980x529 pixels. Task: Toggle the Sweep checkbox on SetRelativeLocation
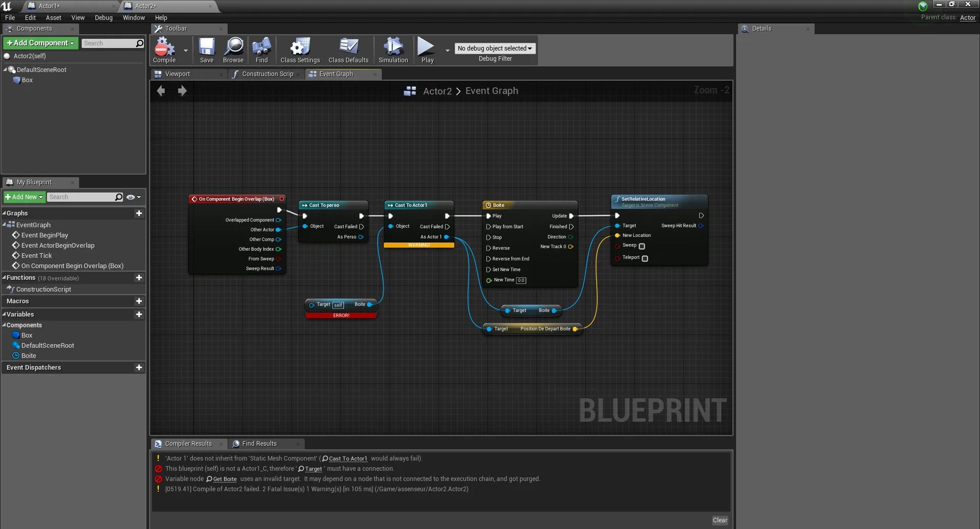[x=642, y=247]
